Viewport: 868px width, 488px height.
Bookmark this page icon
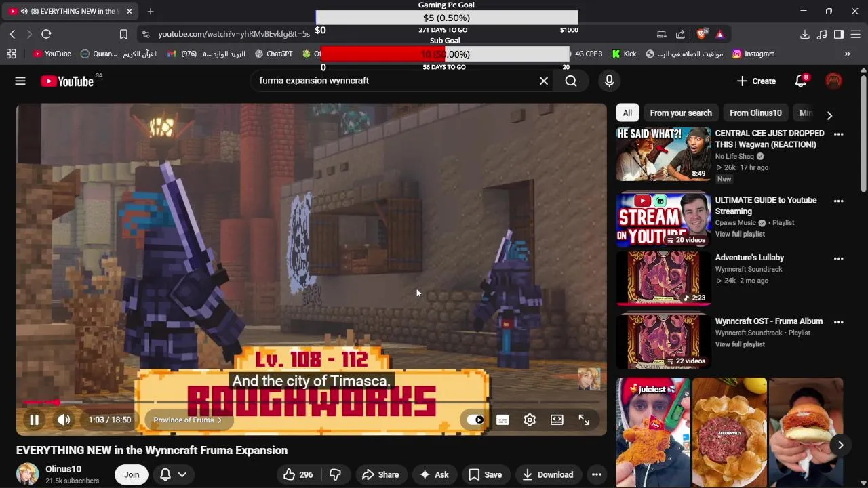point(123,34)
